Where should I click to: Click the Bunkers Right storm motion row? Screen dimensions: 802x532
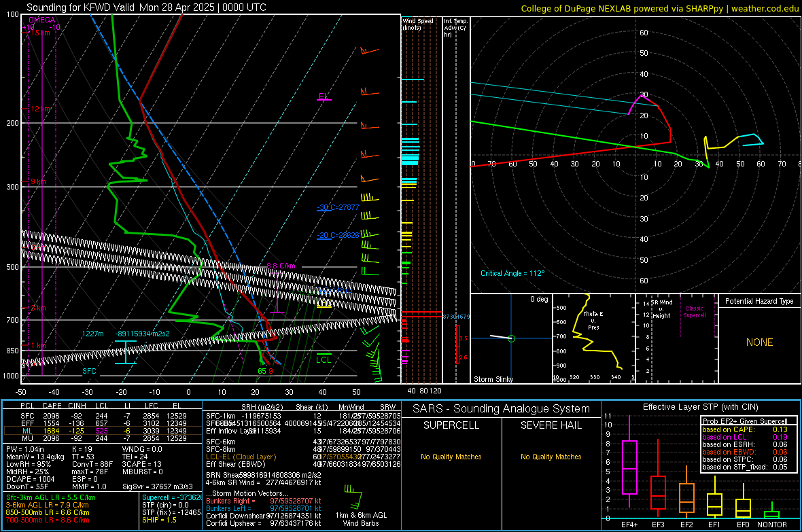[x=264, y=501]
